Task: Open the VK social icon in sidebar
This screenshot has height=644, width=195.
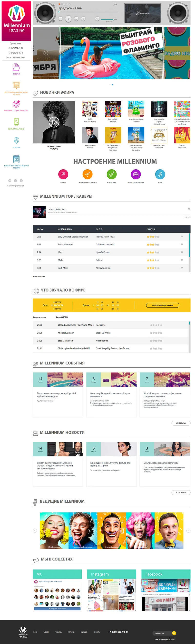Action: point(10,181)
